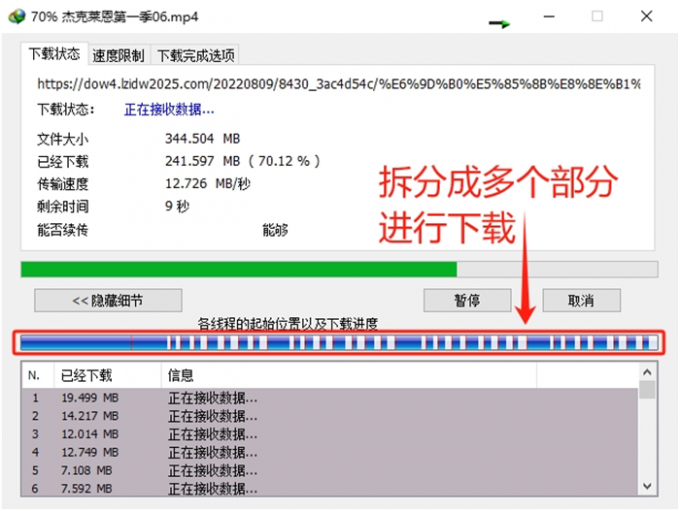Select thread row 5 with 7.108 MB
Screen dimensions: 680x511
(330, 470)
